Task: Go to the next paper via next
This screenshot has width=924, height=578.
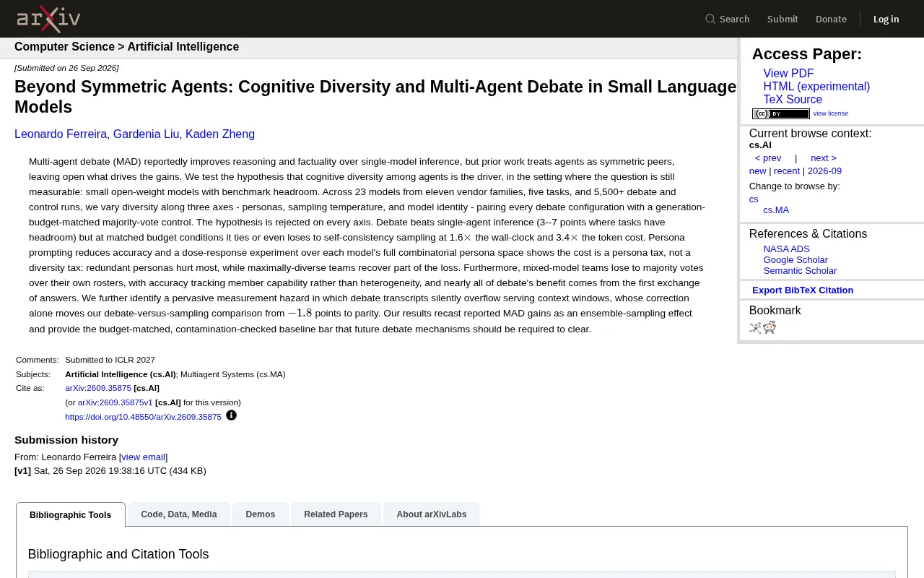Action: (x=824, y=158)
